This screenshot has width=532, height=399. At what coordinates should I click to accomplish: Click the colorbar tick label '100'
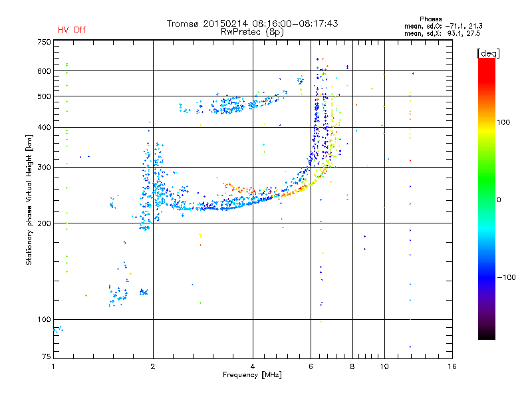[503, 122]
